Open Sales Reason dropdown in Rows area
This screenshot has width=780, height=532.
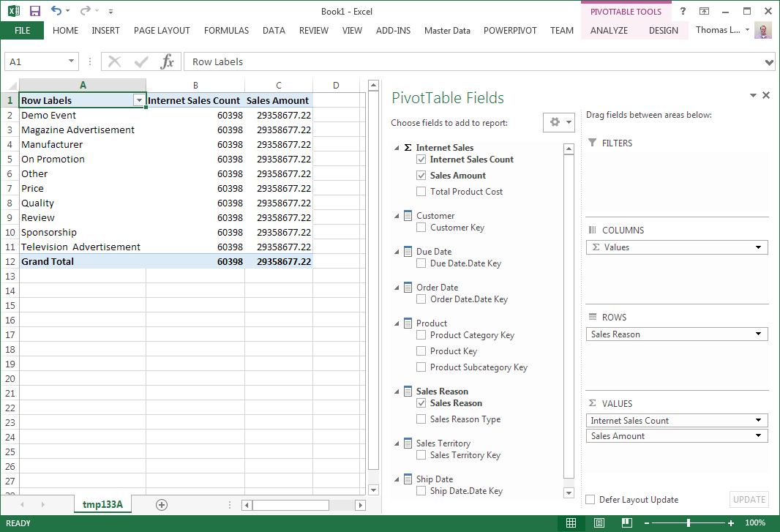click(758, 334)
